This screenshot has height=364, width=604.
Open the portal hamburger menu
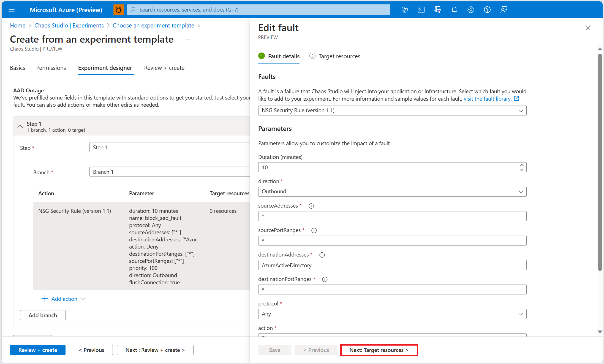12,10
